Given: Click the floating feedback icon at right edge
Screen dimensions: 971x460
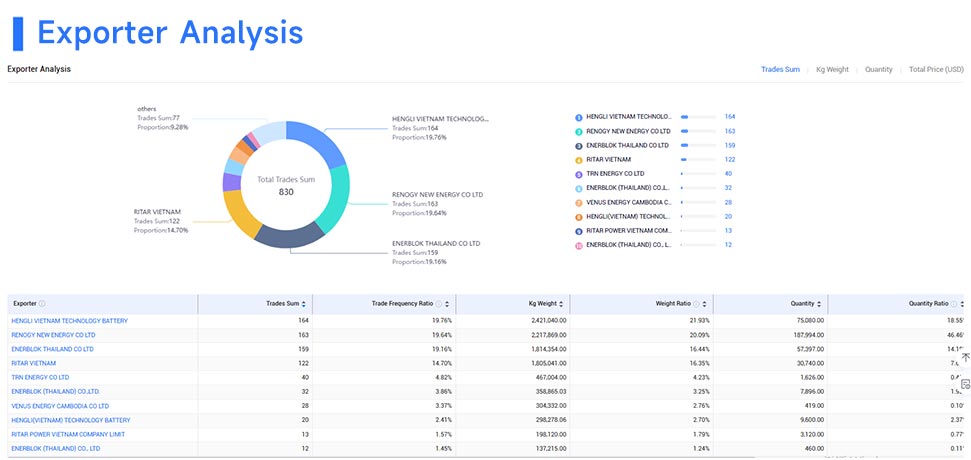Looking at the screenshot, I should coord(965,384).
